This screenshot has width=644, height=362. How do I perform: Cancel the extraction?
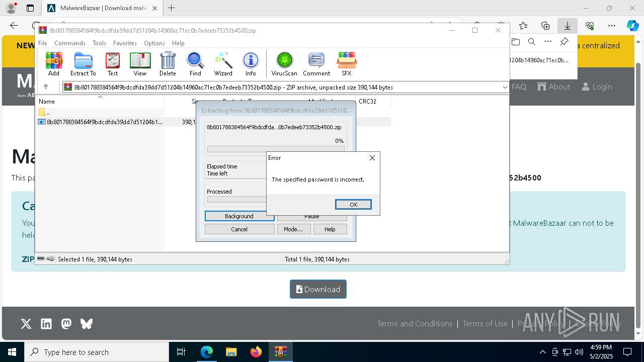(239, 229)
